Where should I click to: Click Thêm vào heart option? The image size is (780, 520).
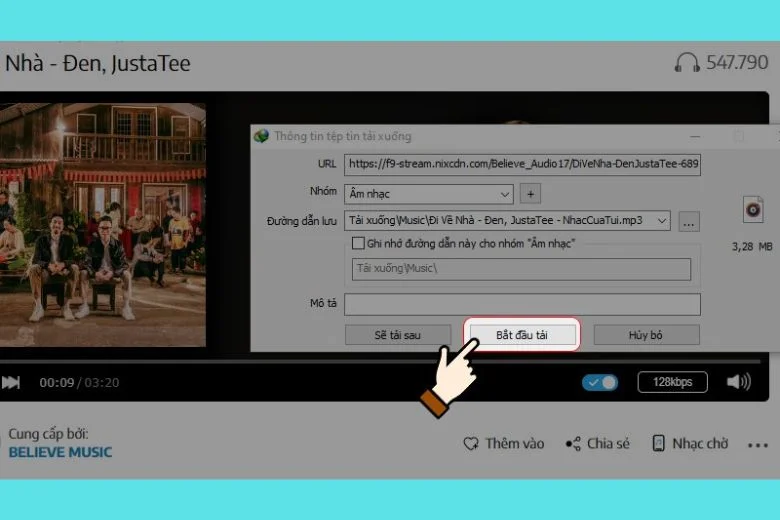click(503, 443)
